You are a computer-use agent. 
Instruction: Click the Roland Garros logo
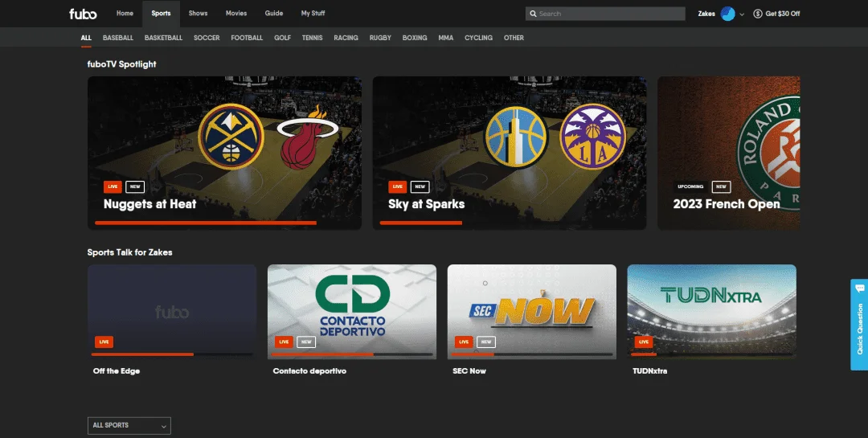click(x=768, y=152)
